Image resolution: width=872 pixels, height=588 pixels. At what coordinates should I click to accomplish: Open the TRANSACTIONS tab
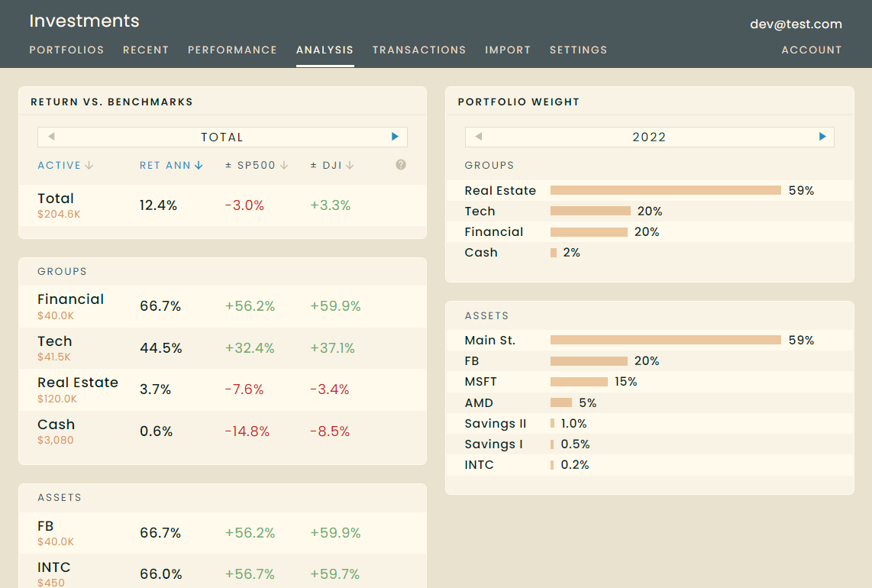[419, 50]
